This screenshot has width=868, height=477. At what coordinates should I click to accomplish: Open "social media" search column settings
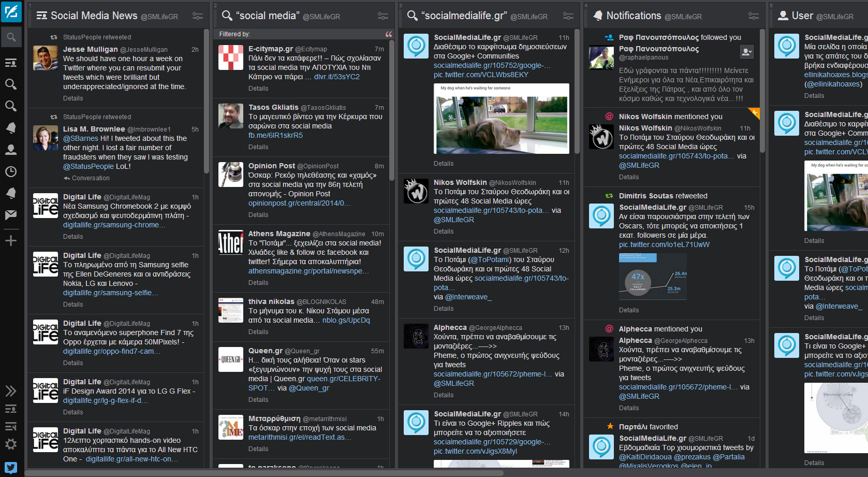pos(383,16)
